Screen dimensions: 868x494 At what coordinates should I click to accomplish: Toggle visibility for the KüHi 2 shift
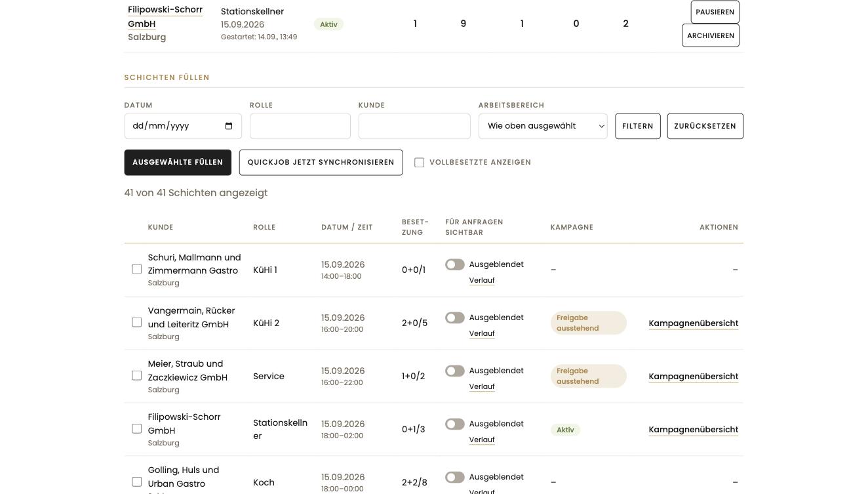click(455, 318)
